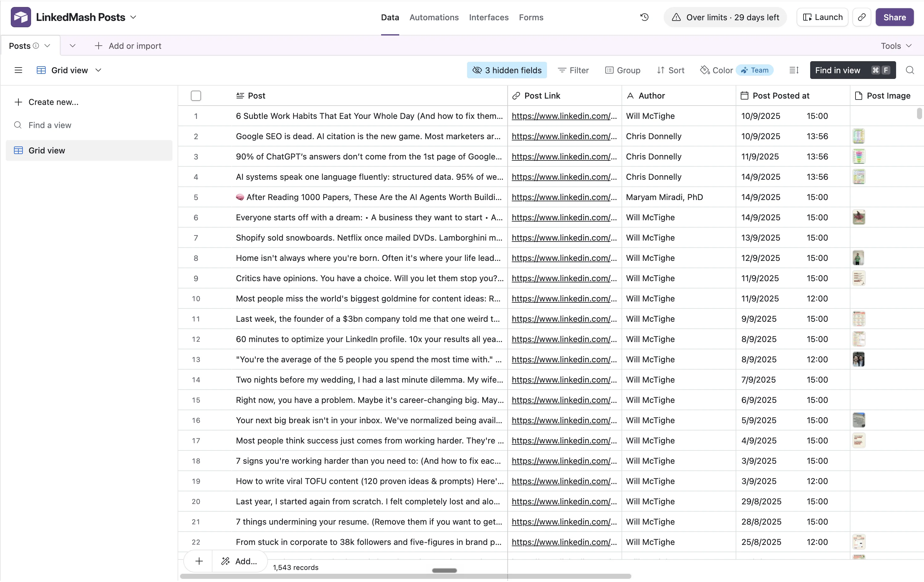Select the 'Maryam Miradi, PhD' author cell

coord(679,197)
